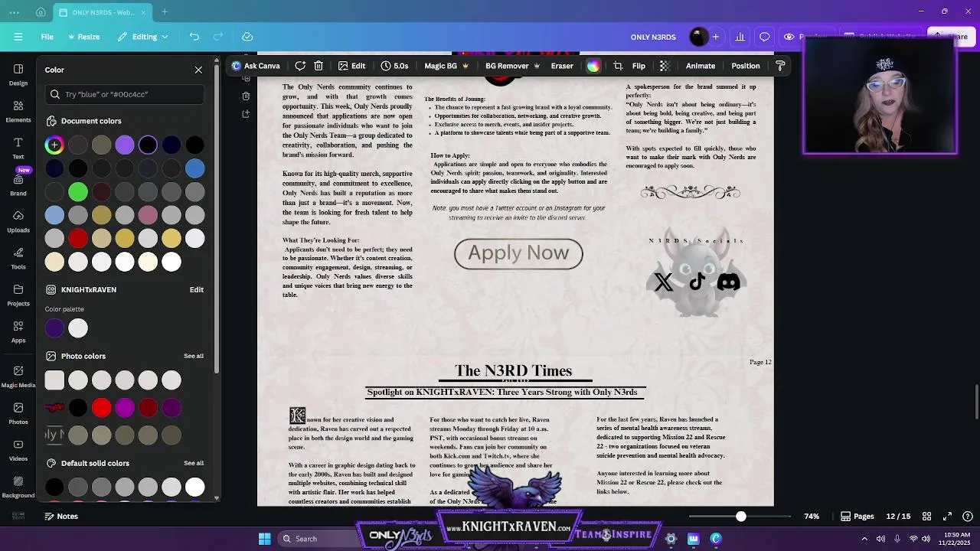Pick the bright green document color swatch

(x=78, y=191)
